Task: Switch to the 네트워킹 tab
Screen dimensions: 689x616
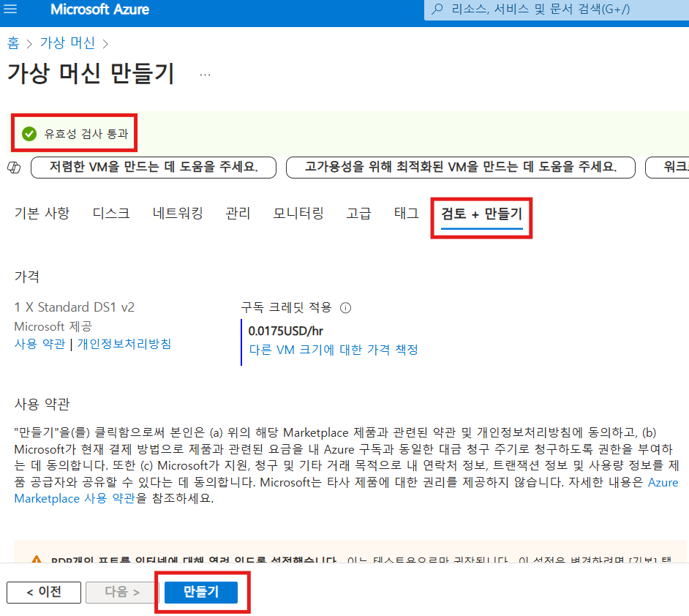Action: point(178,214)
